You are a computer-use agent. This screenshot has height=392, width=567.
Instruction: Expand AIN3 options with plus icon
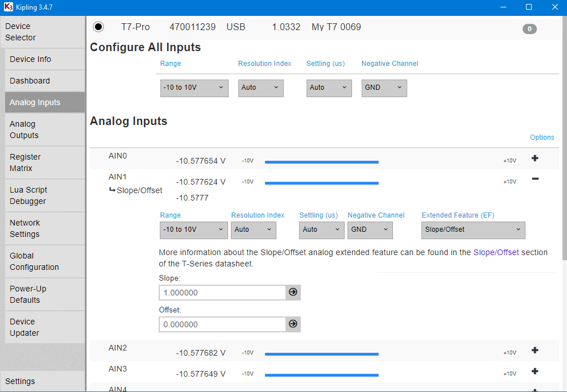pyautogui.click(x=535, y=372)
